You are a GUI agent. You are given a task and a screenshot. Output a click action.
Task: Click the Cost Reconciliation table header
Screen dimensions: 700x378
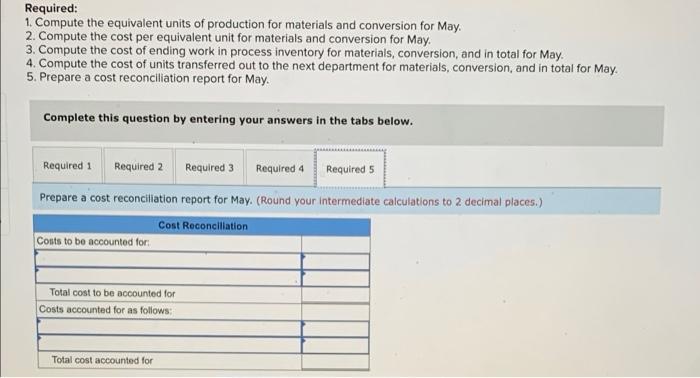202,226
